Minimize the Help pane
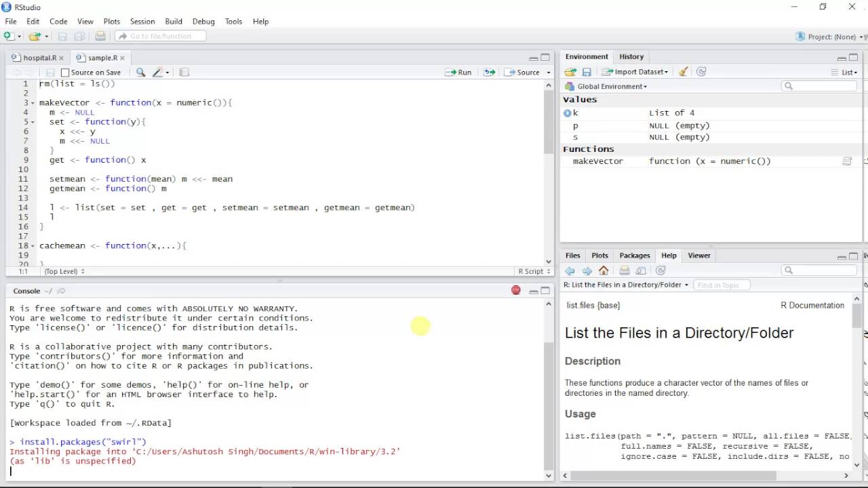 842,256
